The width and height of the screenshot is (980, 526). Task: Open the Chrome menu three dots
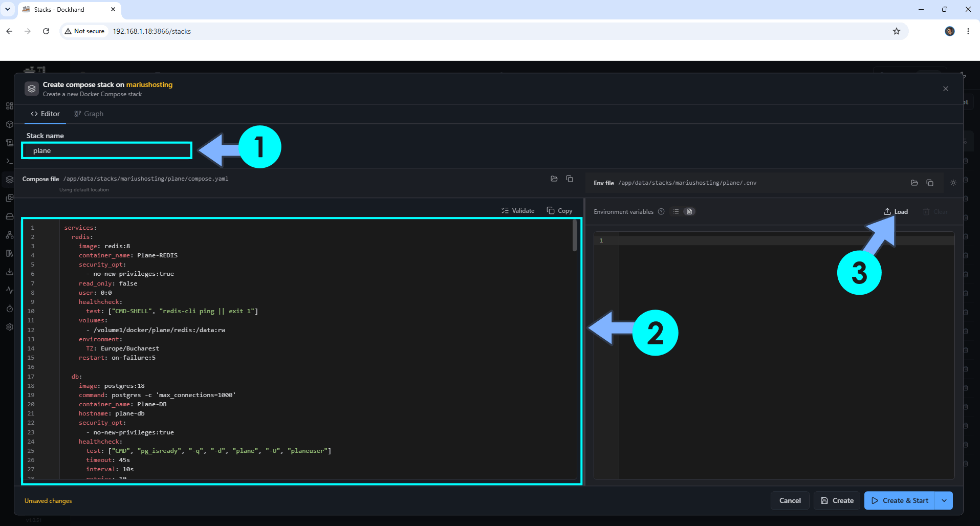(x=968, y=31)
